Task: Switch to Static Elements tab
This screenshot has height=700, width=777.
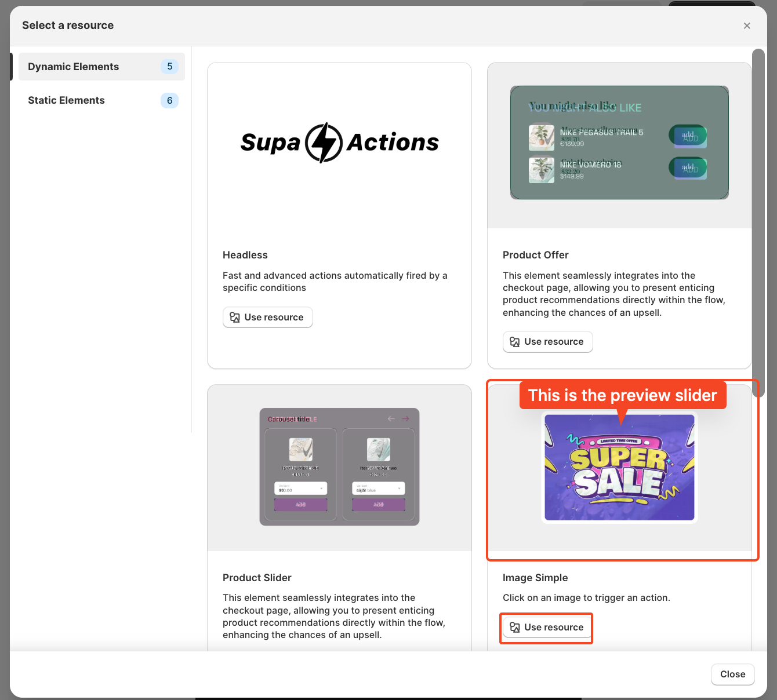Action: point(101,100)
